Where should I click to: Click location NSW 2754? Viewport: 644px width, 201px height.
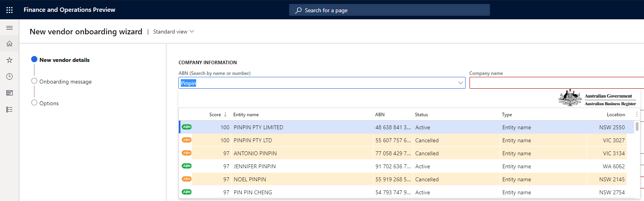point(612,192)
